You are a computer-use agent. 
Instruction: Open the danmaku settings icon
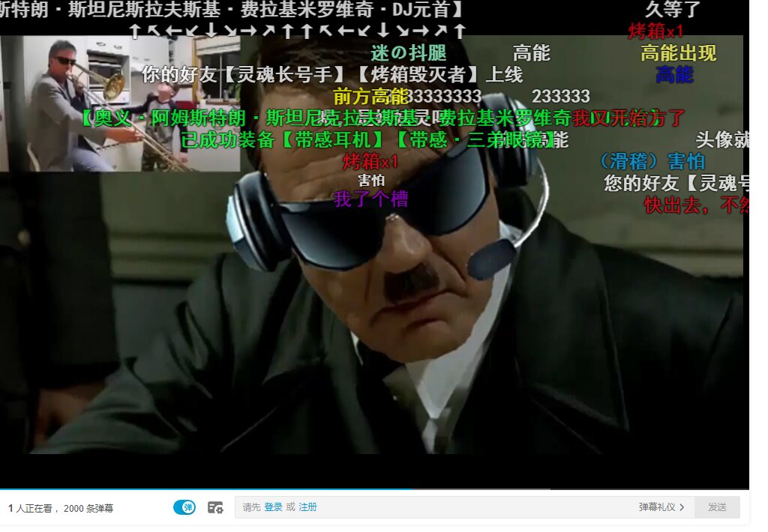[215, 507]
